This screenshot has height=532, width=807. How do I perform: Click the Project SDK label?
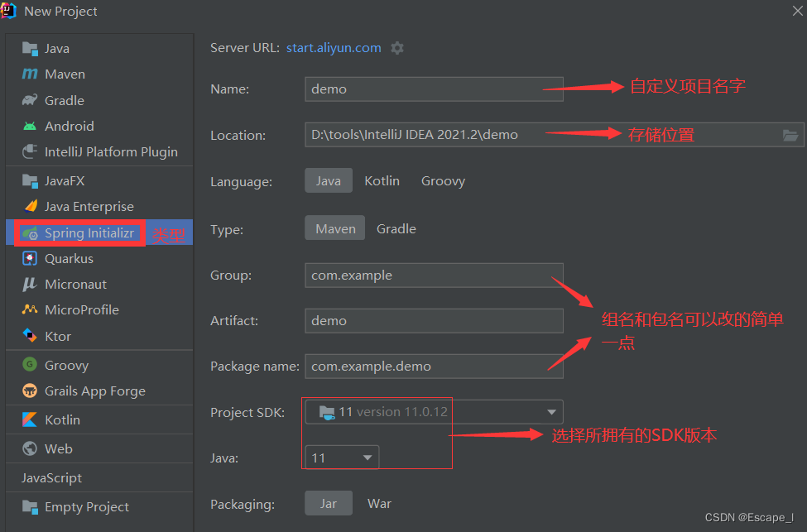(x=247, y=413)
